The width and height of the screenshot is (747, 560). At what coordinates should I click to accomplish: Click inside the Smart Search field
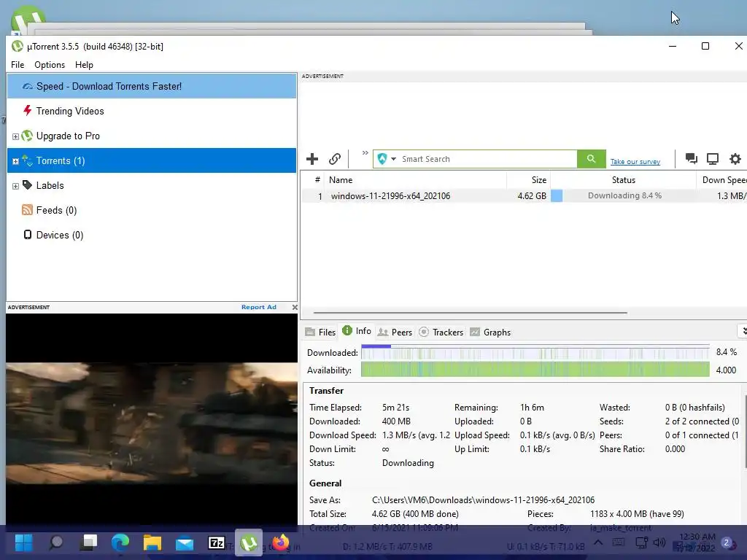click(487, 159)
